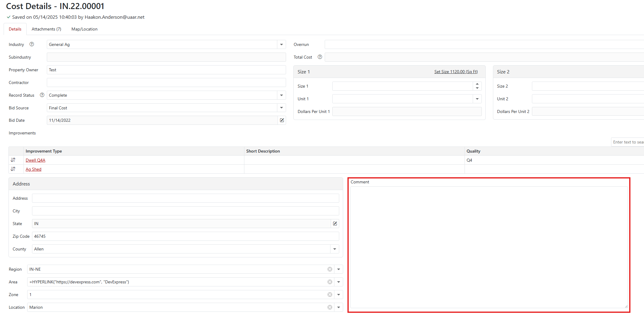Switch to the Attachments (7) tab
The height and width of the screenshot is (316, 644).
click(x=46, y=29)
